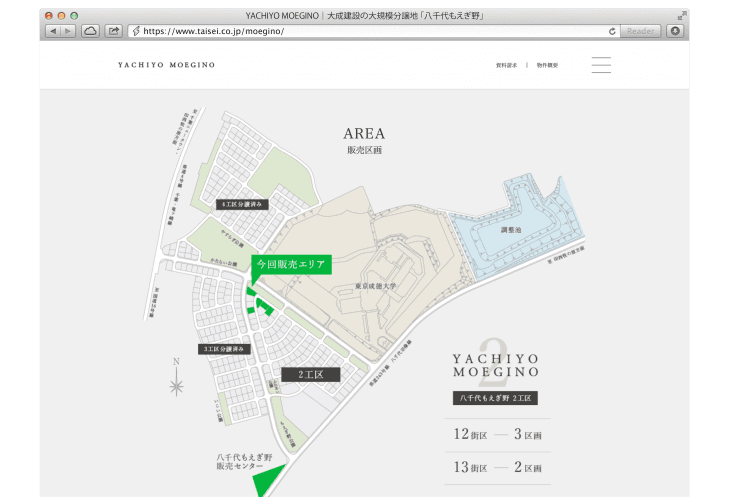Open the 物件概要 link
730x500 pixels.
coord(547,65)
